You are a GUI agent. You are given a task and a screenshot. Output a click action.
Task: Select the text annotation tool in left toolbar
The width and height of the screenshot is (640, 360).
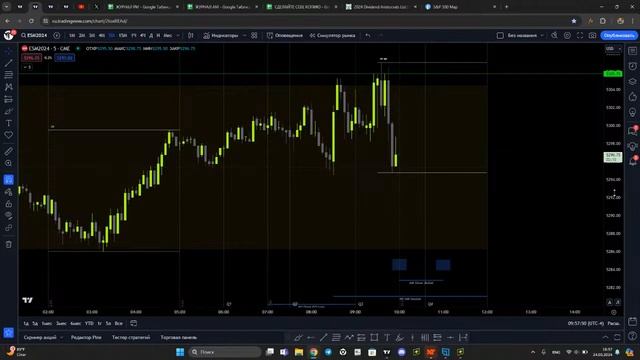9,123
